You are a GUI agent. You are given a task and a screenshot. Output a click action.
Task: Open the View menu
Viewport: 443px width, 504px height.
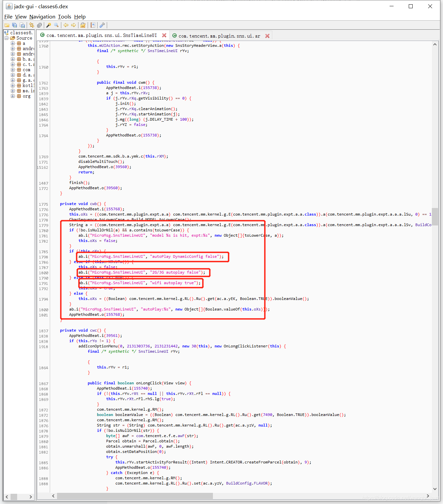click(x=21, y=16)
